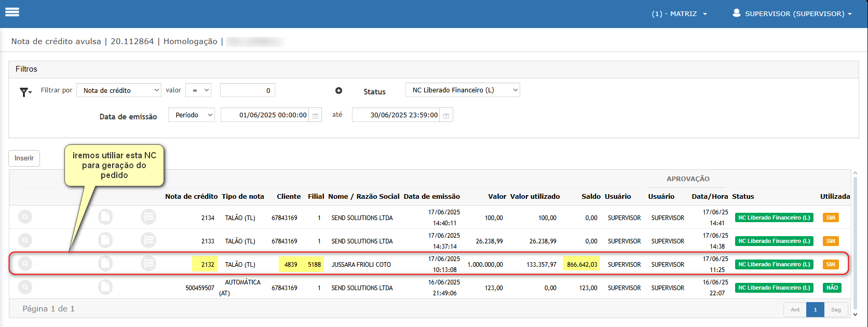The height and width of the screenshot is (327, 868).
Task: Sort by Data/Hora column header
Action: [710, 197]
